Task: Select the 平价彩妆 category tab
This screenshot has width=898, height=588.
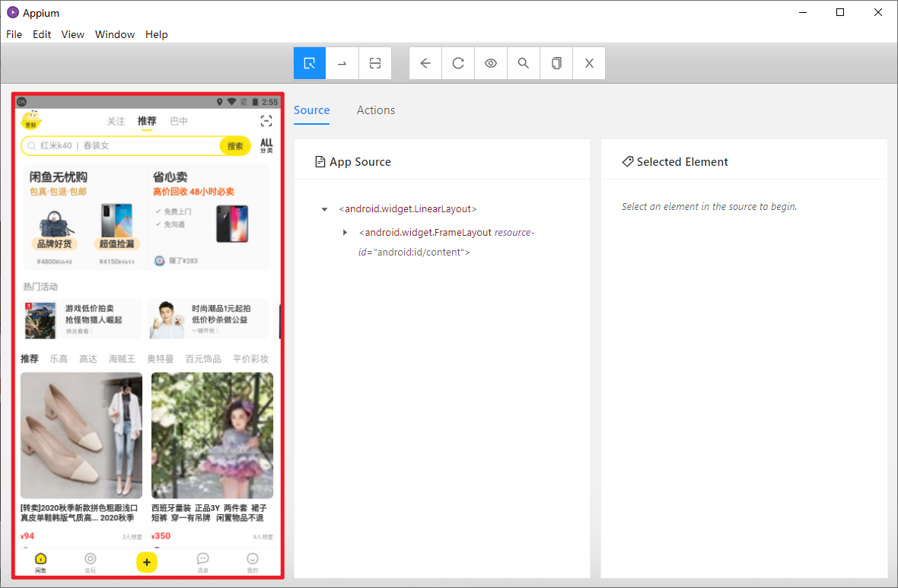Action: [250, 359]
